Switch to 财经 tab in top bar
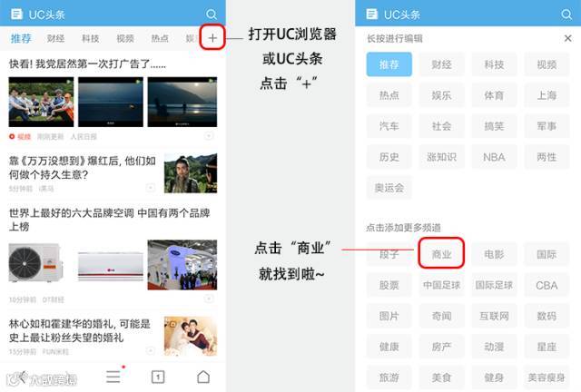Image resolution: width=581 pixels, height=392 pixels. [56, 38]
